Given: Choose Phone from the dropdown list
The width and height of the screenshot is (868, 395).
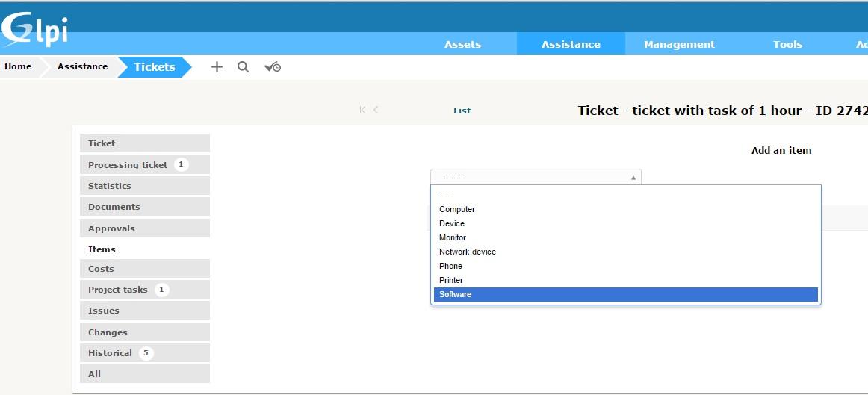Looking at the screenshot, I should 625,266.
